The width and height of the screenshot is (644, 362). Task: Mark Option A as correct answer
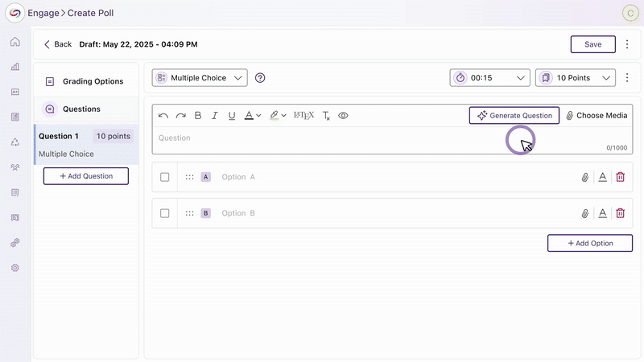[x=164, y=177]
